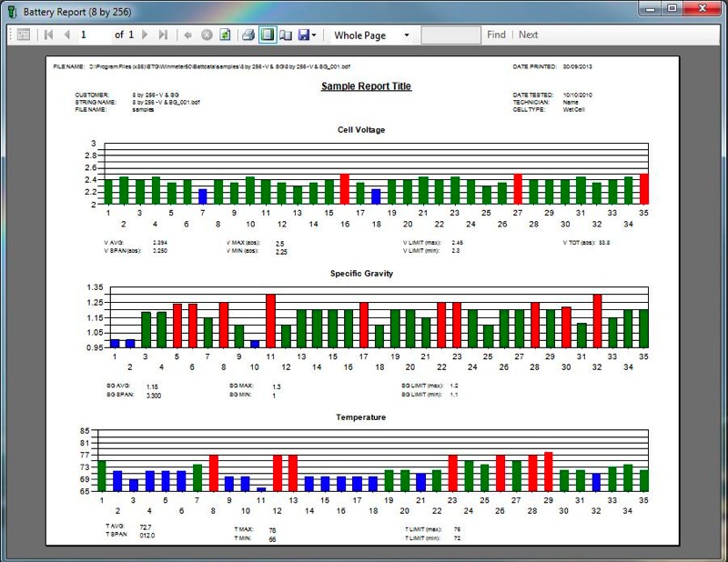Click the Next search result button
Screen dimensions: 728x562
tap(528, 35)
